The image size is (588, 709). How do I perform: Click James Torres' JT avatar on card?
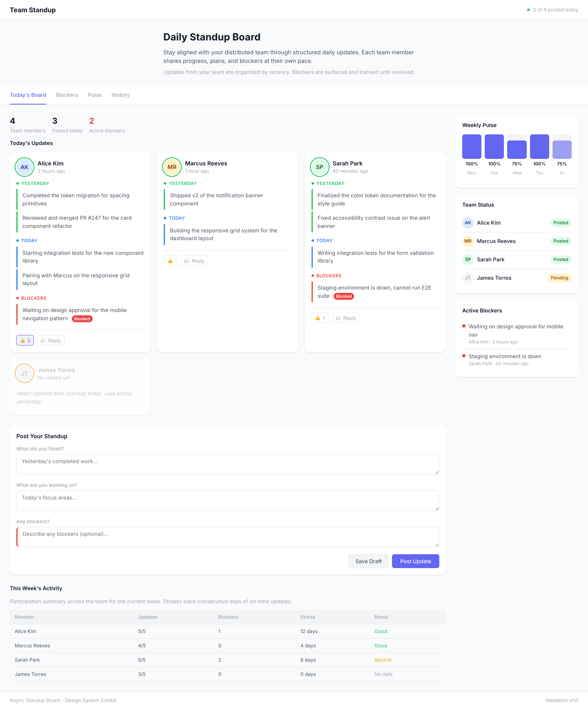(x=24, y=373)
